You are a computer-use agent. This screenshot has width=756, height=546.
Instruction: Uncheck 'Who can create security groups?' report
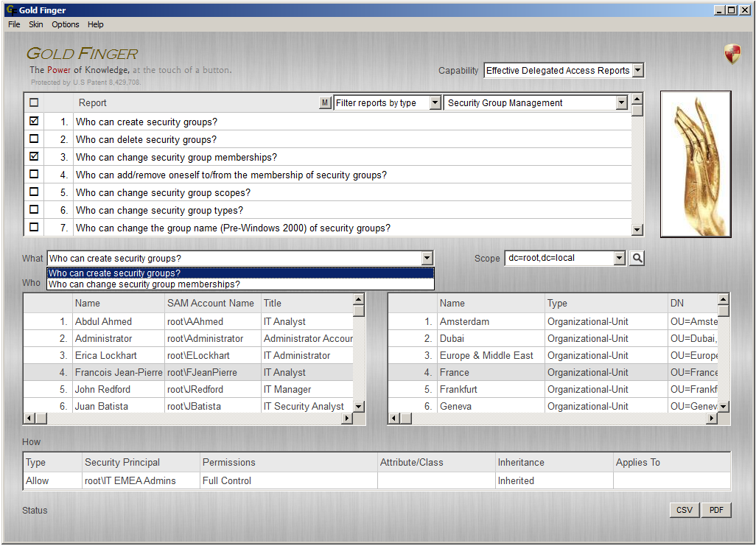pyautogui.click(x=33, y=121)
